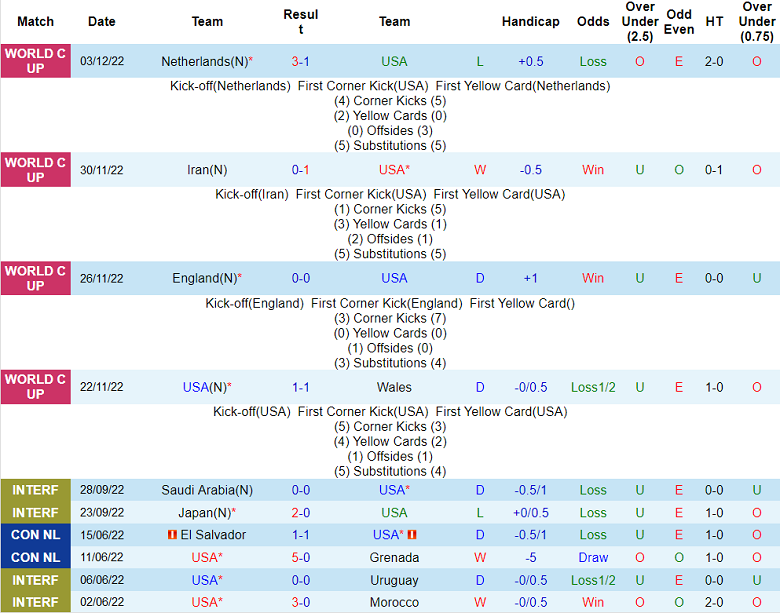Open the England(N) team page
The height and width of the screenshot is (613, 780).
(x=206, y=278)
